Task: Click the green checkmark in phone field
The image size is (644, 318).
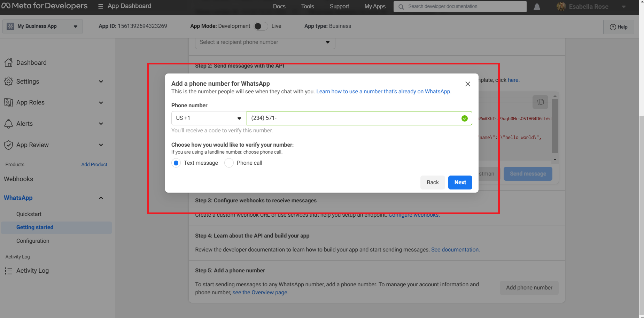Action: coord(464,118)
